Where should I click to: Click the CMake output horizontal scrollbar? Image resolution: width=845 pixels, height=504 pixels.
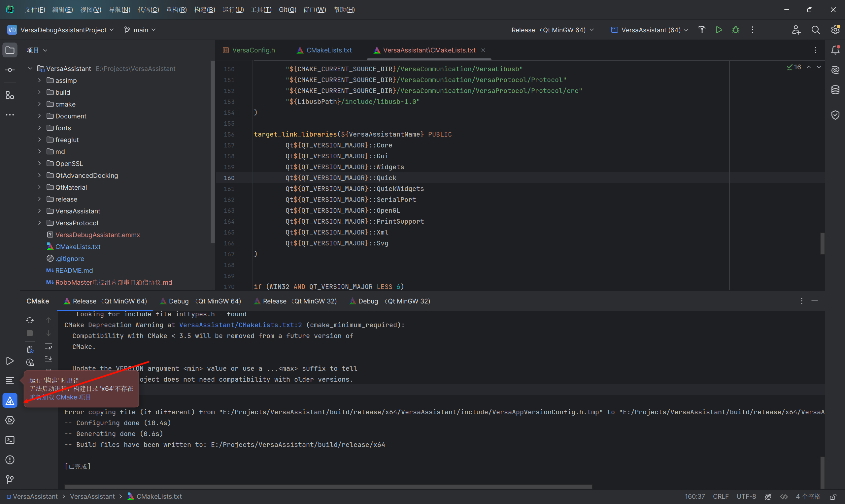[328, 487]
